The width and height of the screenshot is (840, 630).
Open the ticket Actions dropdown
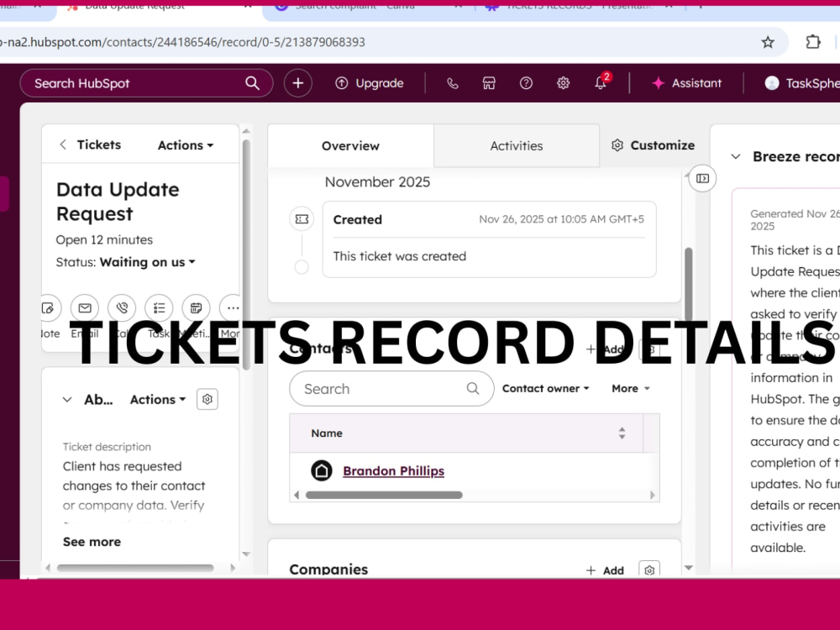coord(186,145)
